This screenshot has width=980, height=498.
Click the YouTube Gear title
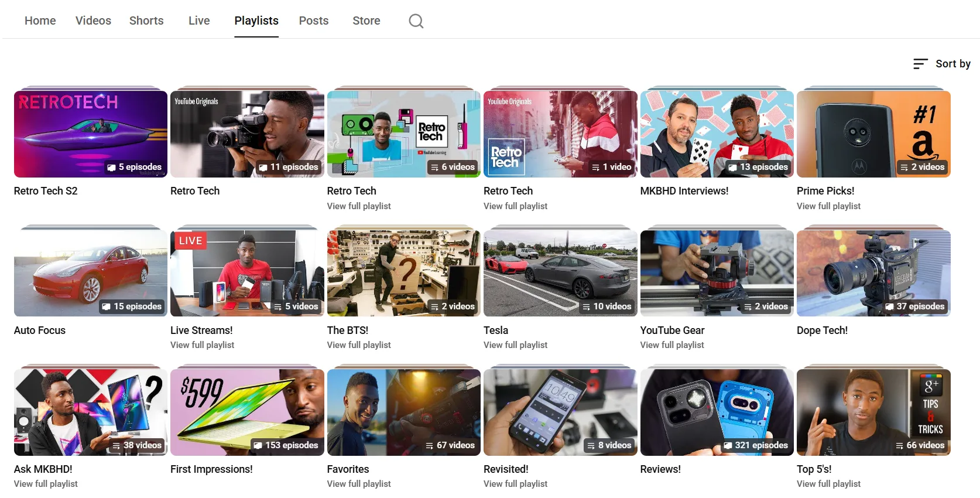tap(672, 330)
